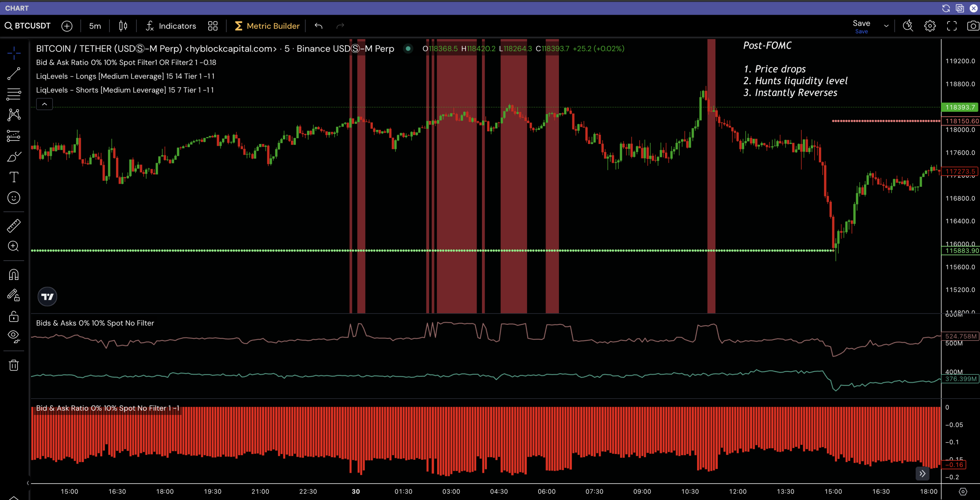The width and height of the screenshot is (980, 500).
Task: Open the emoji icons tool
Action: (14, 198)
